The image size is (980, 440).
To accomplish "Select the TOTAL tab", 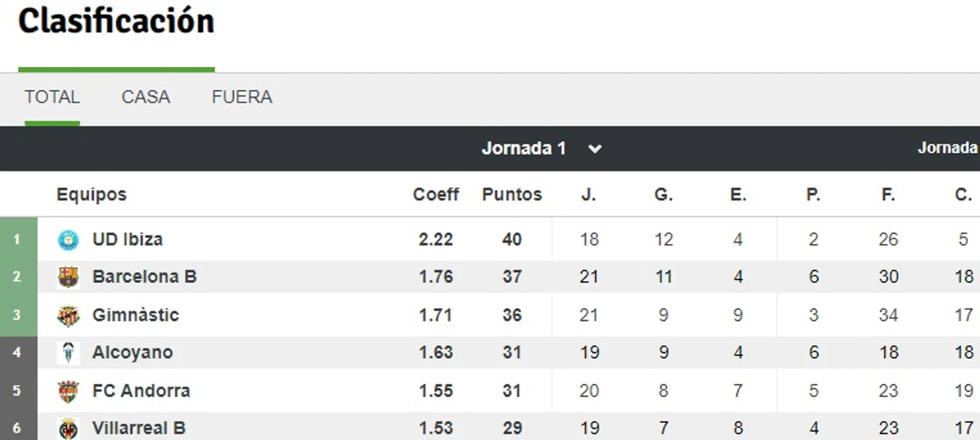I will tap(52, 97).
